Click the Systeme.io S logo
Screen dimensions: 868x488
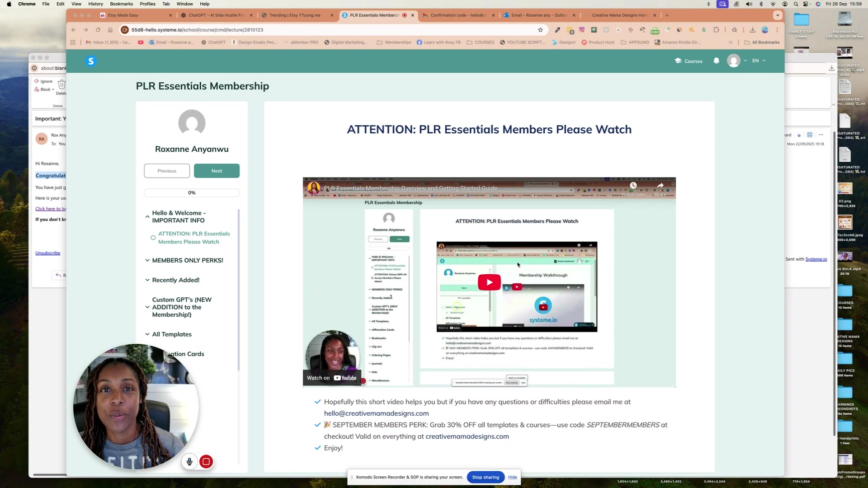[91, 61]
